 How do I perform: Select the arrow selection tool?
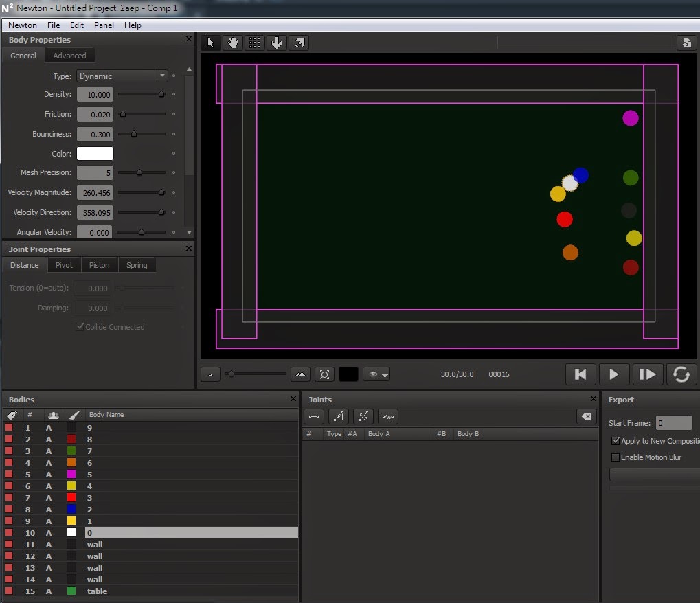[x=211, y=43]
